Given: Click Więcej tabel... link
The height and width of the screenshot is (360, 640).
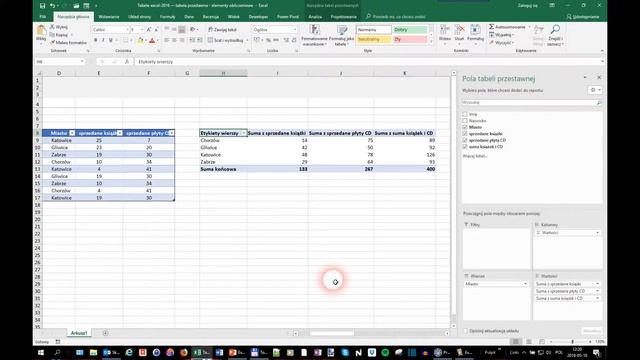Looking at the screenshot, I should [475, 156].
